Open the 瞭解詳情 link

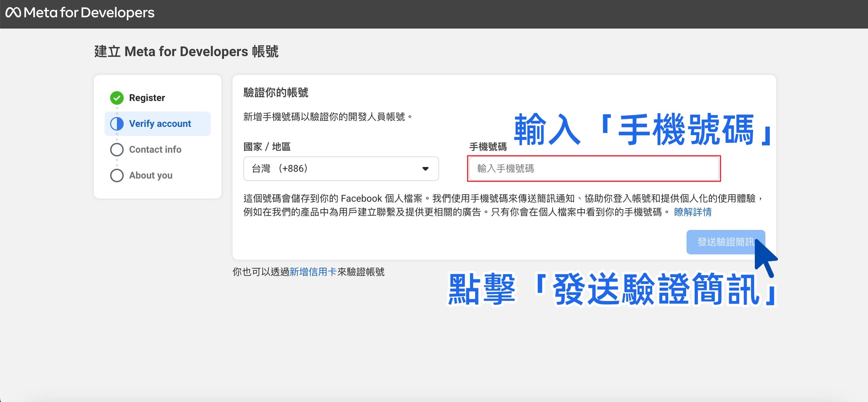coord(693,212)
